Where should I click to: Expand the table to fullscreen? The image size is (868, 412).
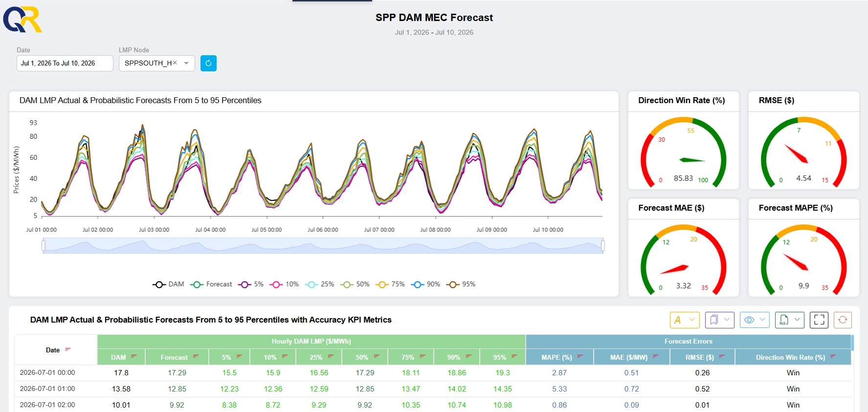[x=819, y=320]
